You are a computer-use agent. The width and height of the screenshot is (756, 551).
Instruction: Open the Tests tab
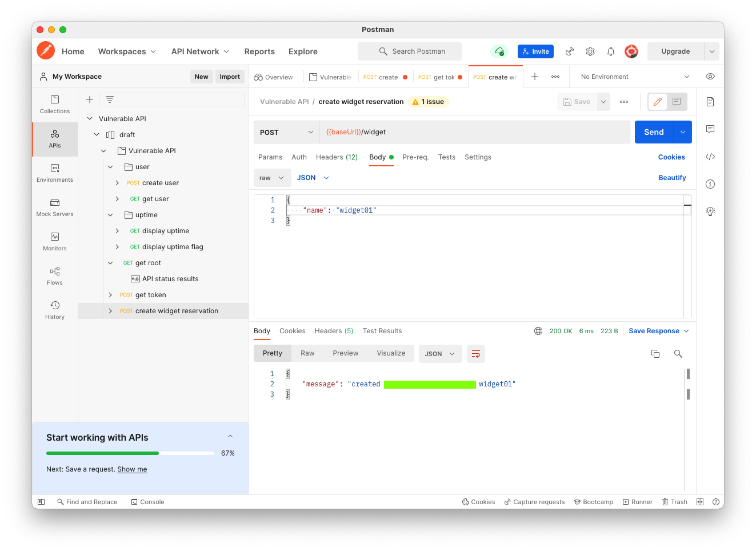pos(447,157)
